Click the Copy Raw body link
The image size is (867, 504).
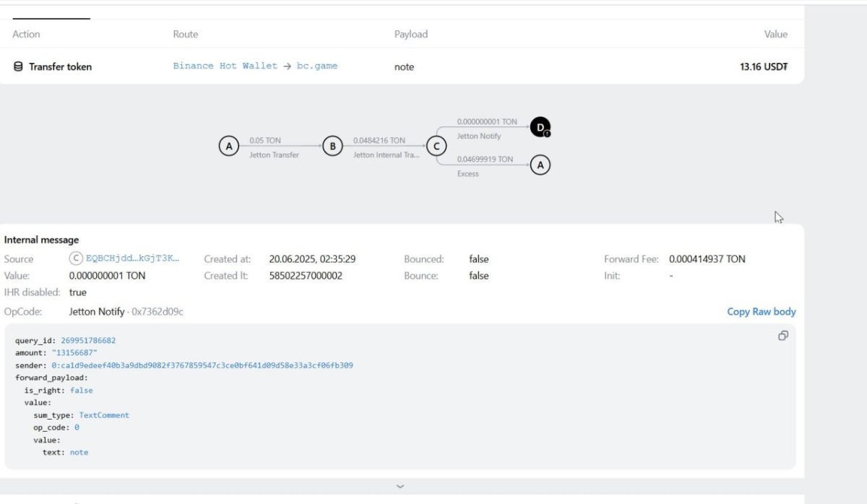[761, 312]
